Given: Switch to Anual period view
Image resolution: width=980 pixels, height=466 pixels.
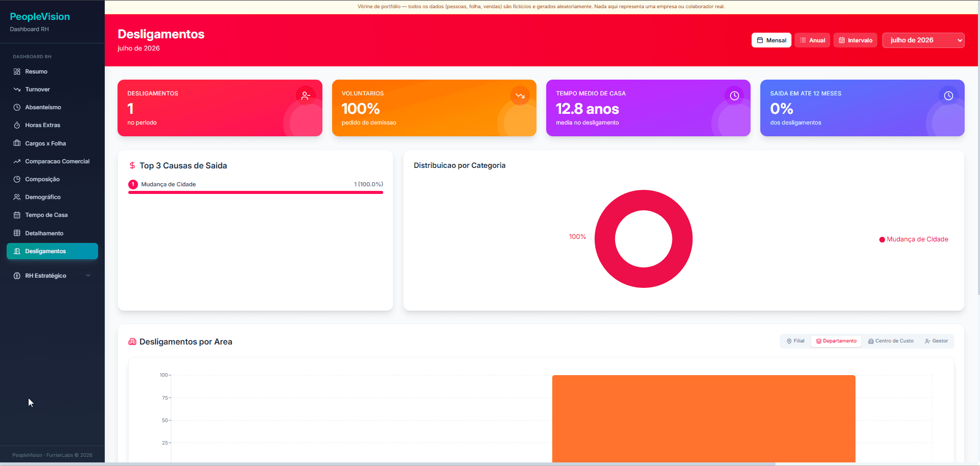Looking at the screenshot, I should coord(812,40).
